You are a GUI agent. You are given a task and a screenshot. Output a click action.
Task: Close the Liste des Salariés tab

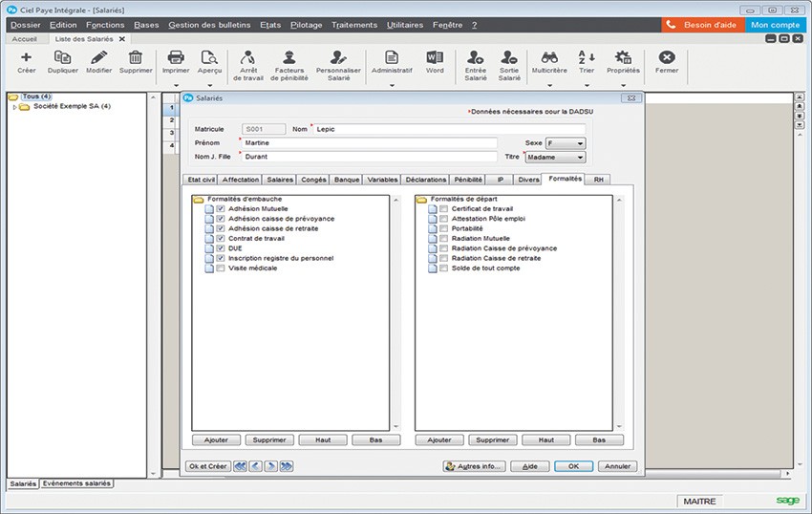tap(122, 39)
